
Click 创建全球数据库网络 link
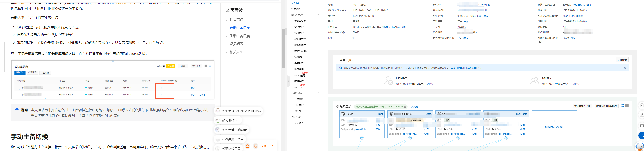[573, 16]
